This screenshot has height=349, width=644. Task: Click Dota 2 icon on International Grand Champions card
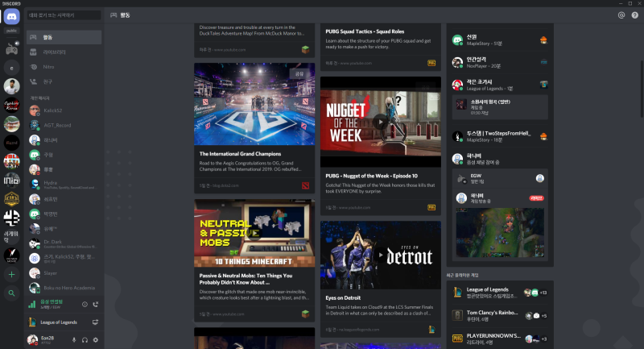coord(305,186)
